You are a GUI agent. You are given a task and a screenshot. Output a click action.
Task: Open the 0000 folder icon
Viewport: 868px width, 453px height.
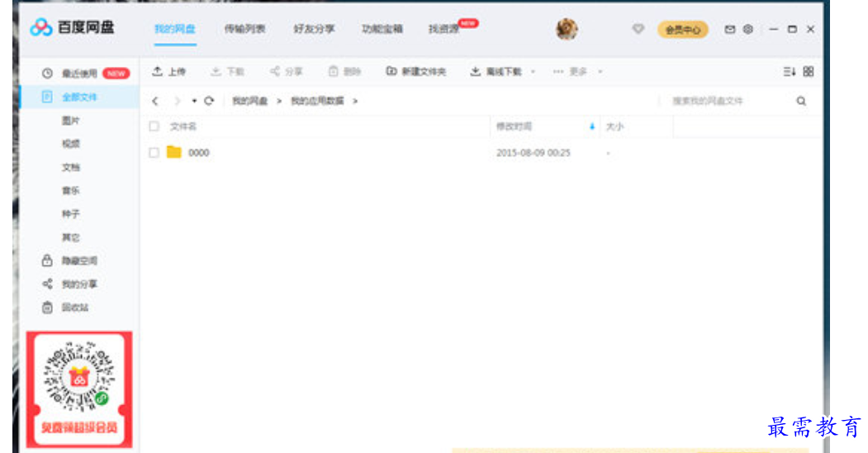click(173, 152)
